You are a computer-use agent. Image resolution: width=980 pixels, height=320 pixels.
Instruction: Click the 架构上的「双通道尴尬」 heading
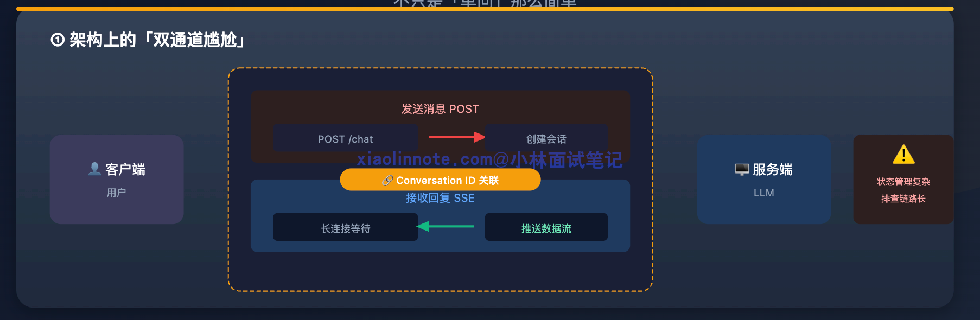[x=157, y=40]
